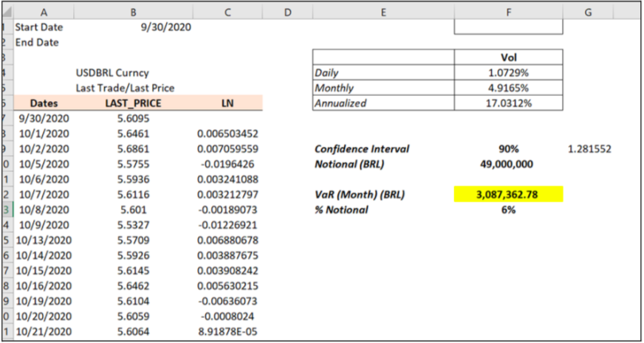Select LN value -0.0008024
Image resolution: width=644 pixels, height=343 pixels.
pos(227,316)
